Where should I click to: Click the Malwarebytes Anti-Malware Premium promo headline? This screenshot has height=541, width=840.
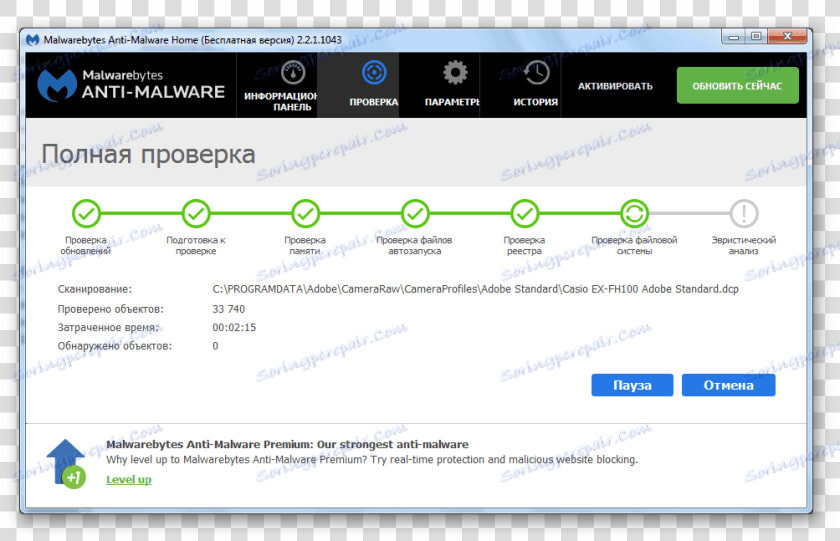[x=287, y=444]
